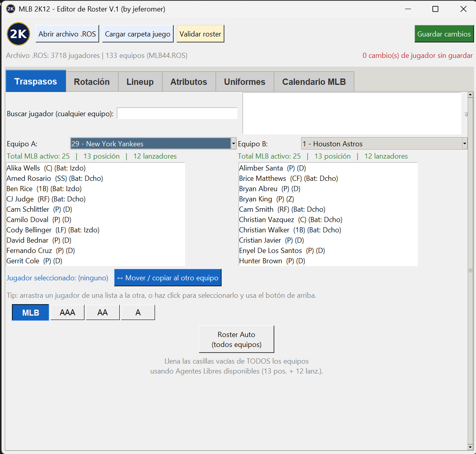The width and height of the screenshot is (476, 454).
Task: Click the Jugador seleccionado: (ninguno) label
Action: [x=57, y=278]
